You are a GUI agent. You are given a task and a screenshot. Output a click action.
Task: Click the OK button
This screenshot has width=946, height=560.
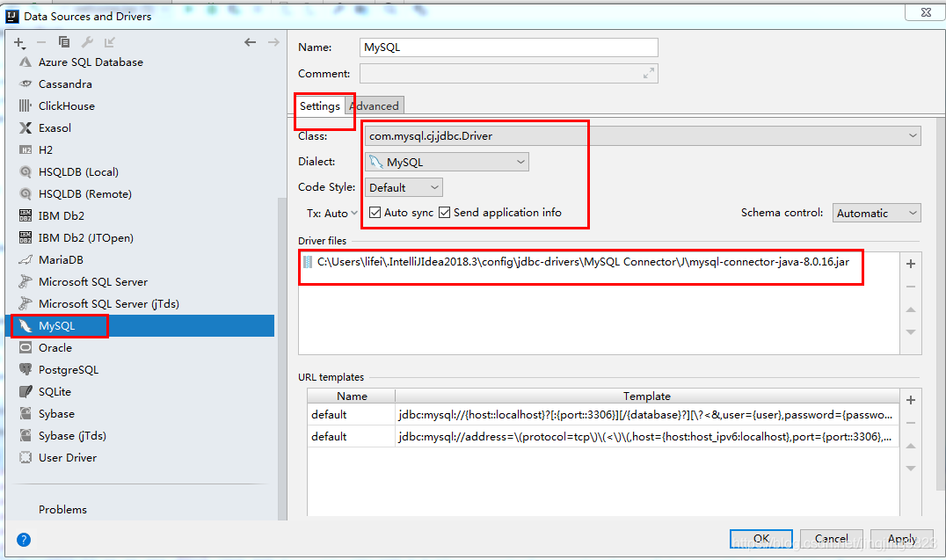click(761, 538)
